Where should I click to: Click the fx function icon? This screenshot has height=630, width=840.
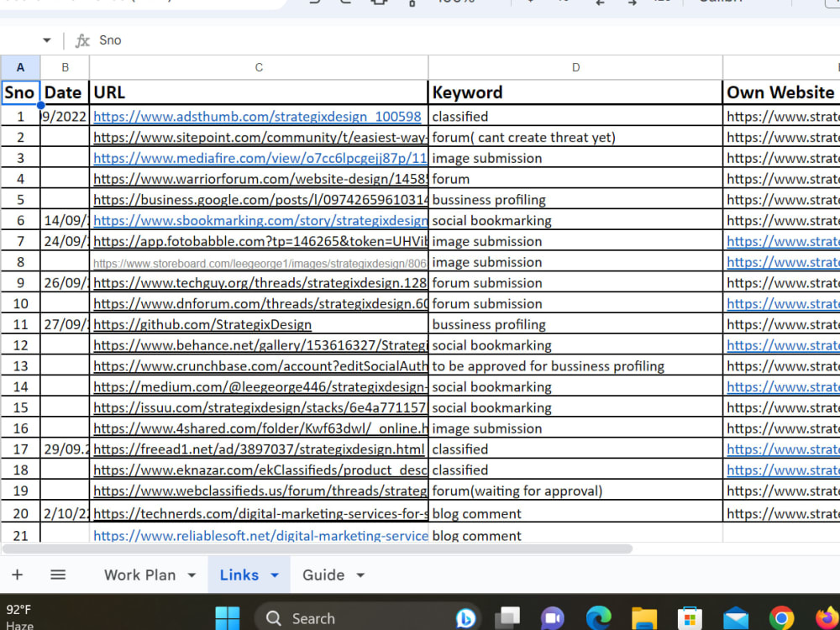click(x=82, y=40)
